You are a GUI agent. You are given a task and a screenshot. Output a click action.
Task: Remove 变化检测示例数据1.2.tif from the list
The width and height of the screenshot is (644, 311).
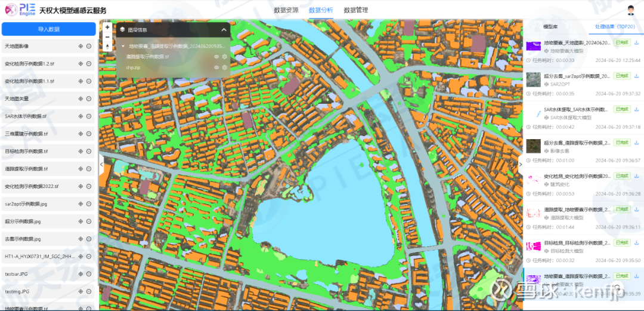click(x=88, y=64)
